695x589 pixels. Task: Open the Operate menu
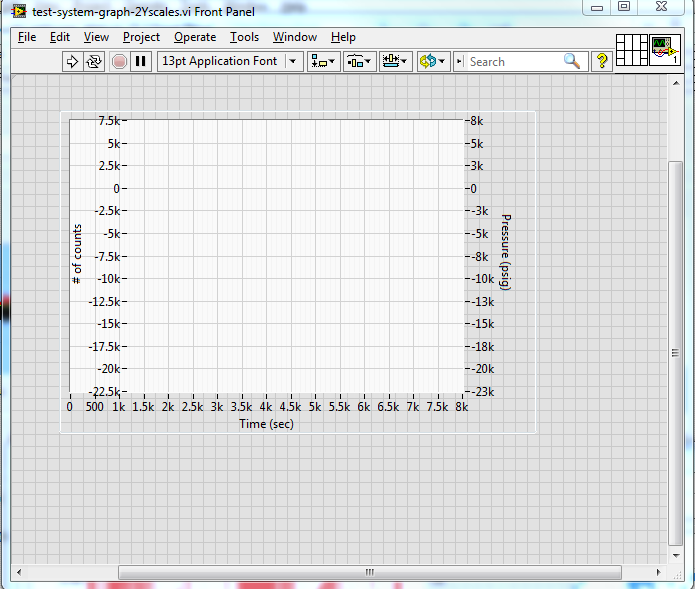click(x=194, y=37)
